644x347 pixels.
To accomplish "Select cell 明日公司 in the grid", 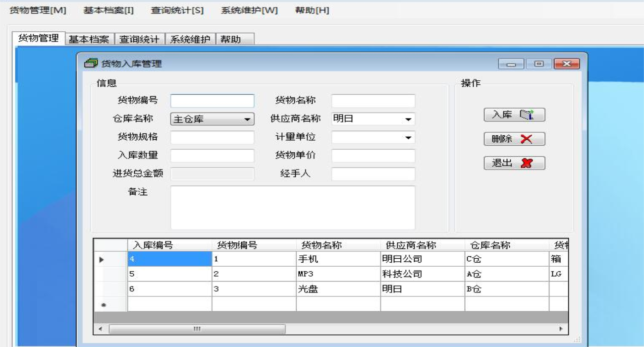I will [x=423, y=259].
